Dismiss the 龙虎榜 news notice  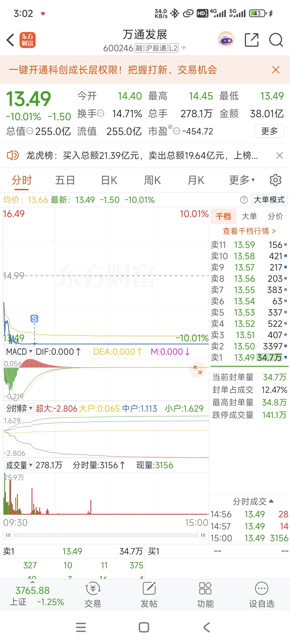pos(280,155)
